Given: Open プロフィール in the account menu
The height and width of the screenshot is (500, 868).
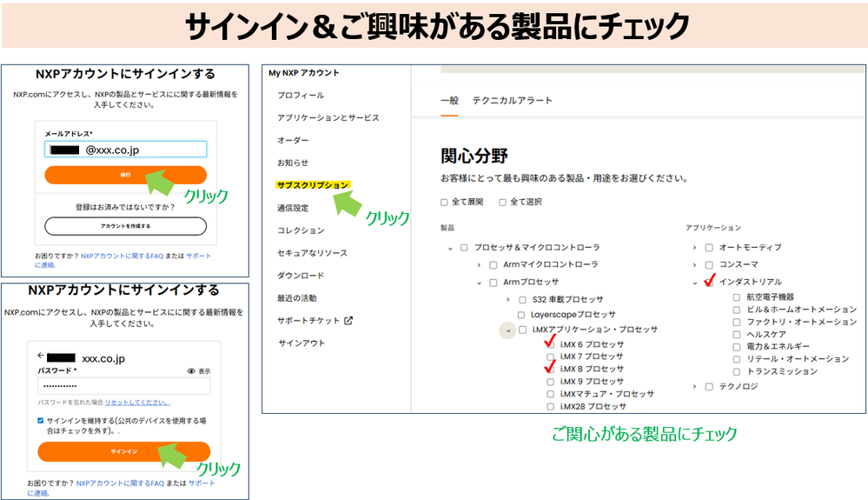Looking at the screenshot, I should [301, 96].
